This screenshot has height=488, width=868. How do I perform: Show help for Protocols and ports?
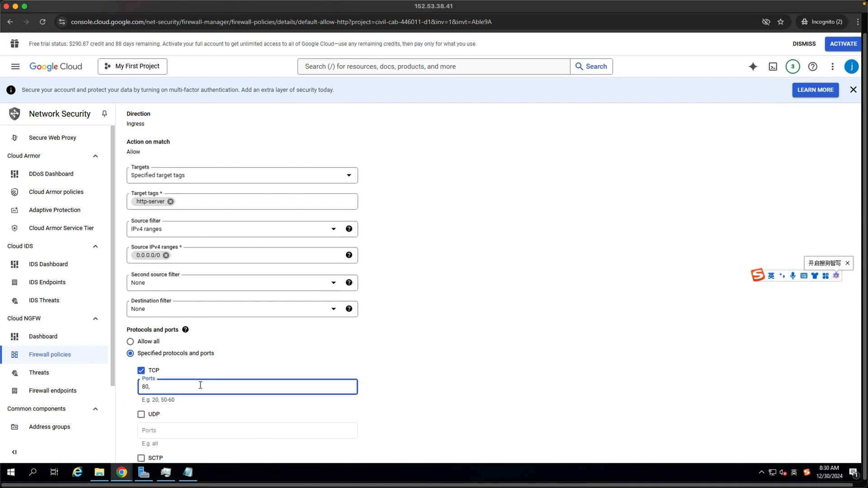[185, 329]
